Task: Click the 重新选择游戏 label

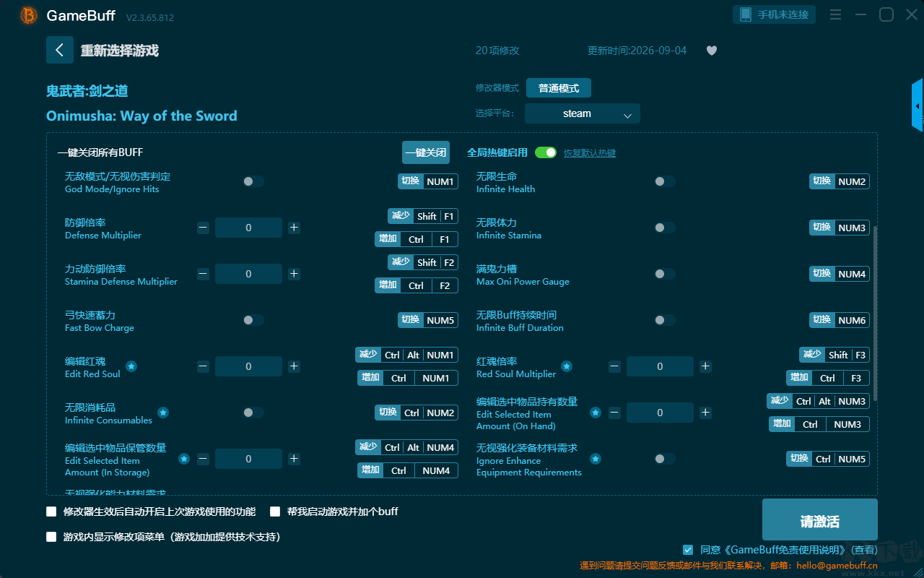Action: [120, 51]
